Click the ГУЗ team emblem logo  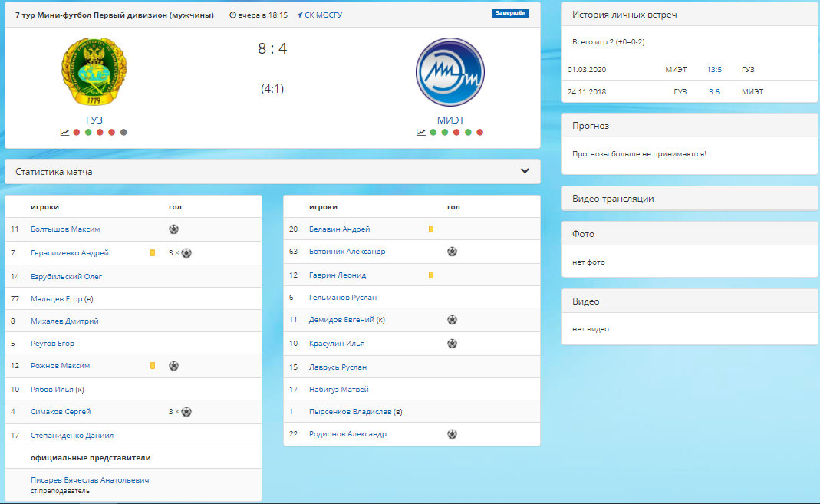[94, 71]
